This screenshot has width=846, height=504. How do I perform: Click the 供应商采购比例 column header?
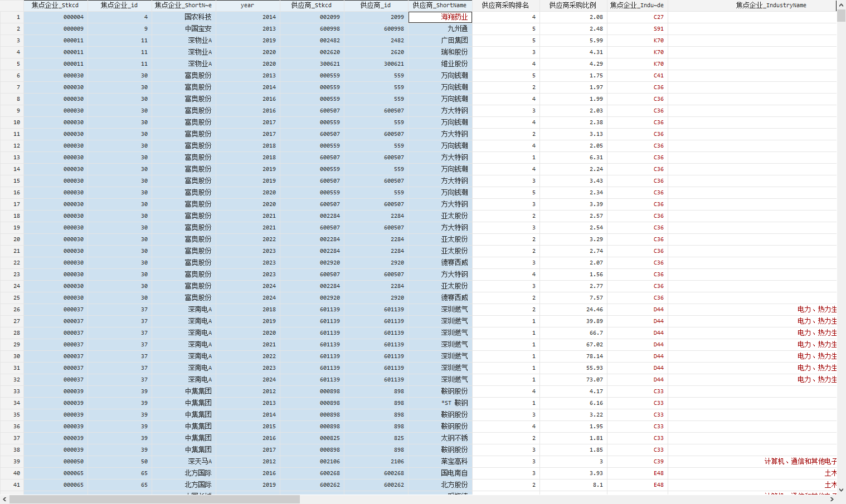point(572,6)
